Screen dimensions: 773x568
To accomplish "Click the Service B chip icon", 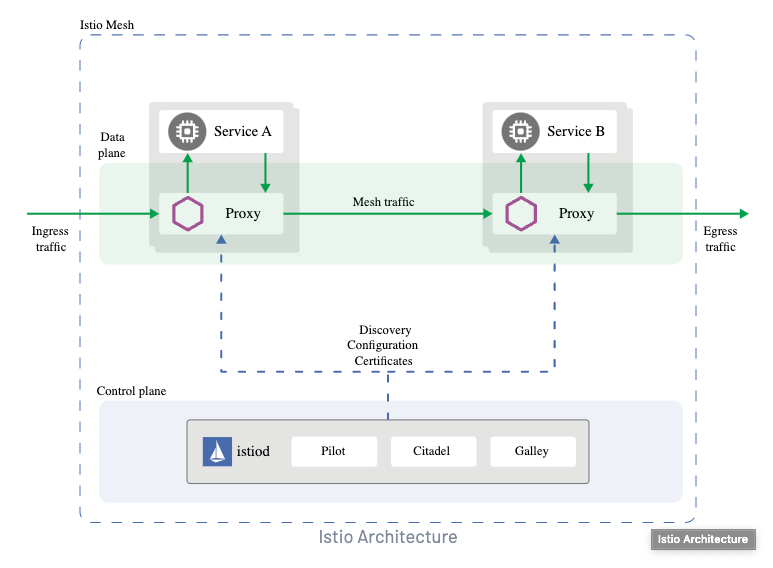I will [x=521, y=132].
